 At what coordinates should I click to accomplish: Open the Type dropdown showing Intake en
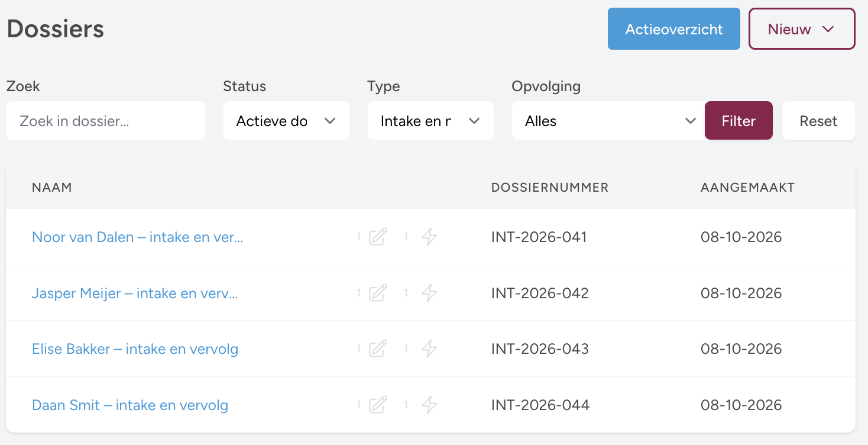430,121
